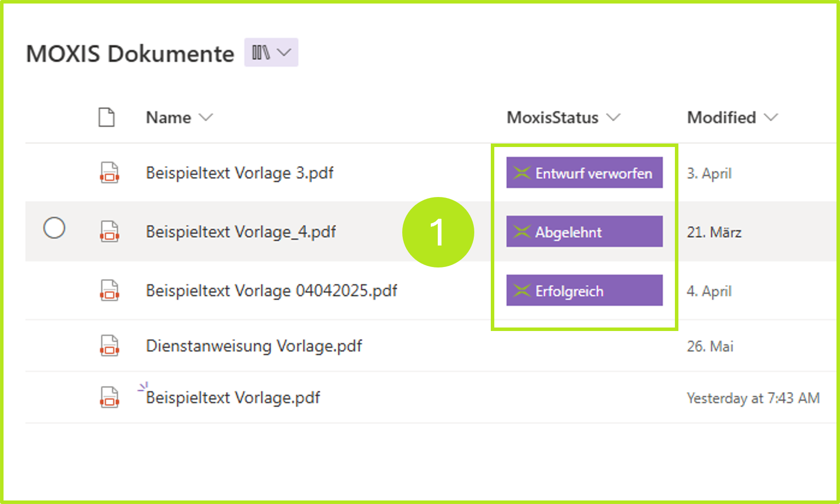Select the radio circle for Beispieltext Vorlage_4.pdf

pos(55,227)
